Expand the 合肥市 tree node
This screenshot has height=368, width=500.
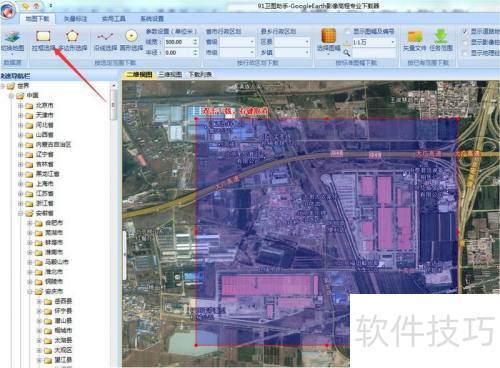point(30,223)
